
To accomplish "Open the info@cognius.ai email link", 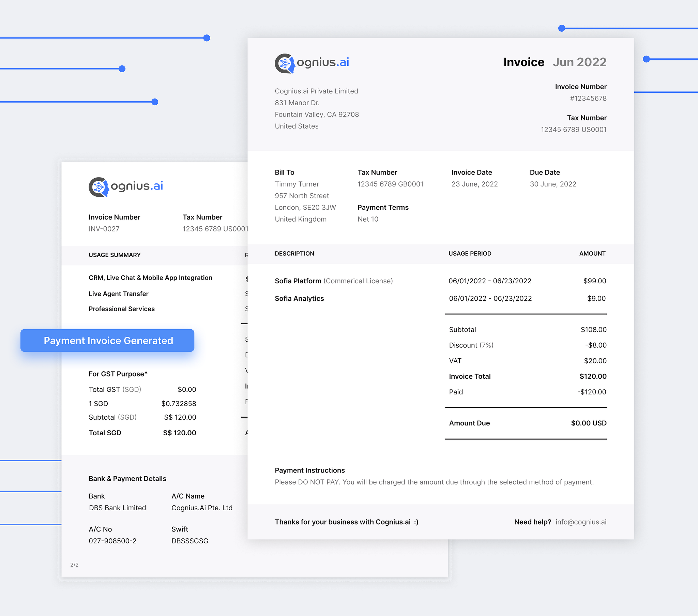I will pyautogui.click(x=580, y=522).
